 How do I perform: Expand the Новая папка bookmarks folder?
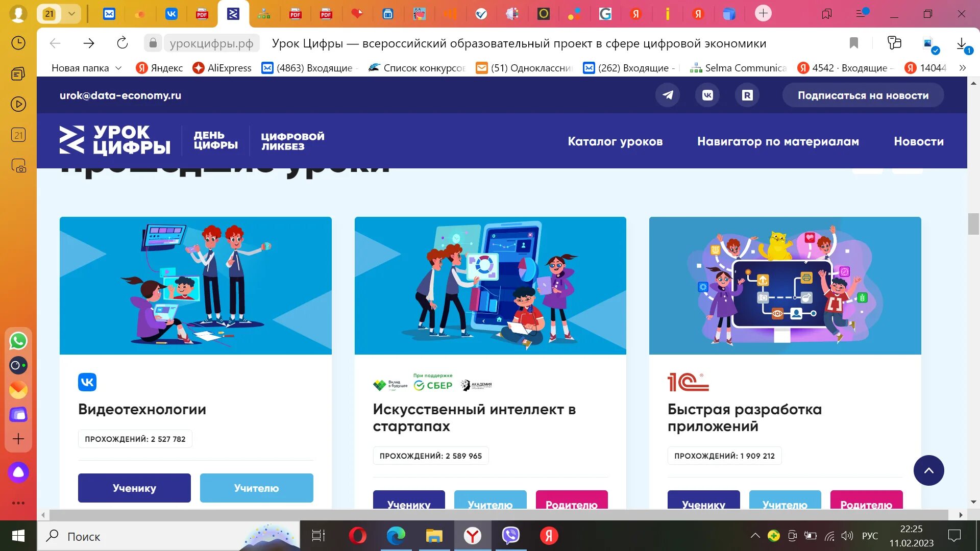click(87, 68)
